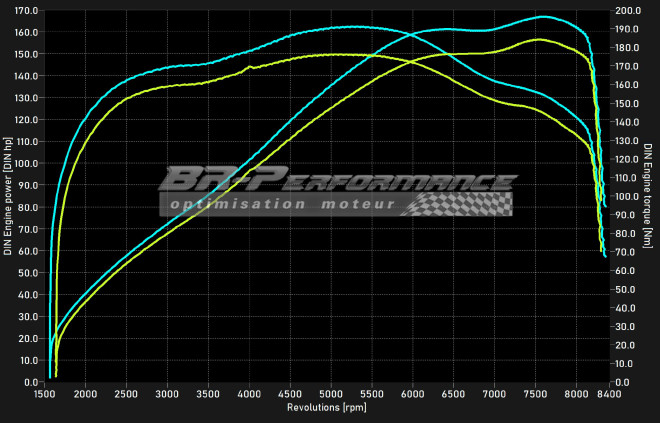660x423 pixels.
Task: Click the 5000 rpm x-axis tick label
Action: [x=331, y=395]
